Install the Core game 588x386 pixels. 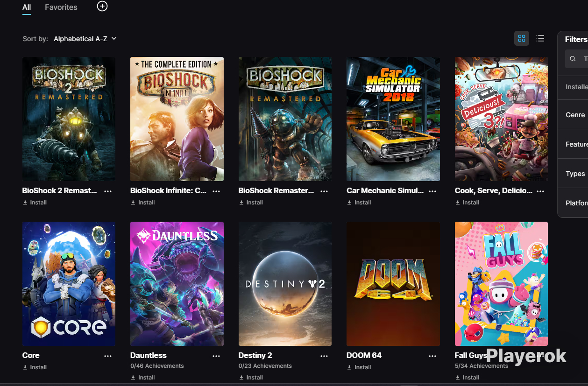(35, 367)
